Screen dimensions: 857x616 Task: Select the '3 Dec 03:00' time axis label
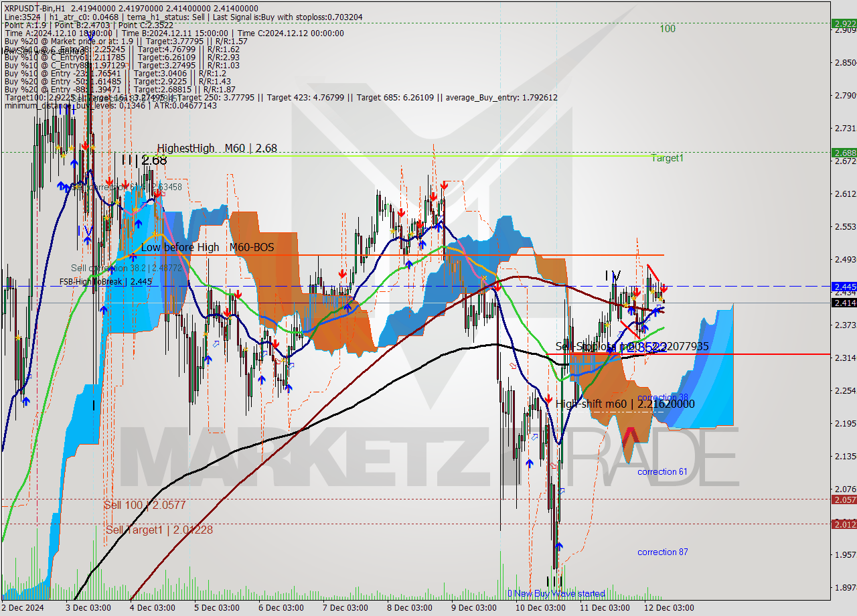88,608
